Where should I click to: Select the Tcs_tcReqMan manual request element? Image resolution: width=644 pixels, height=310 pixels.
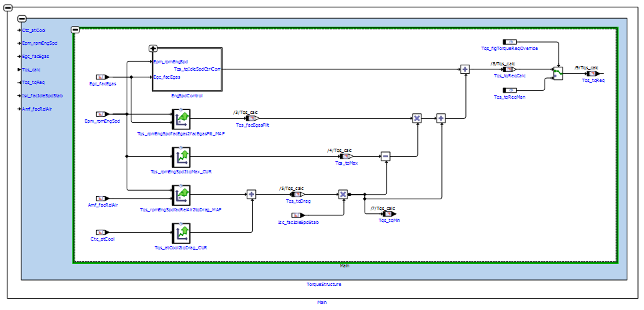[509, 90]
